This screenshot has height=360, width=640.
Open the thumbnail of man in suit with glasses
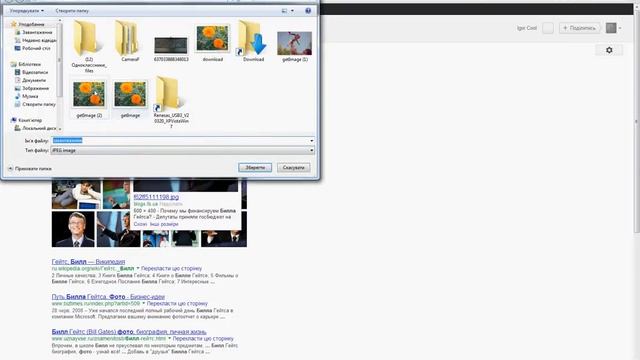click(x=73, y=229)
